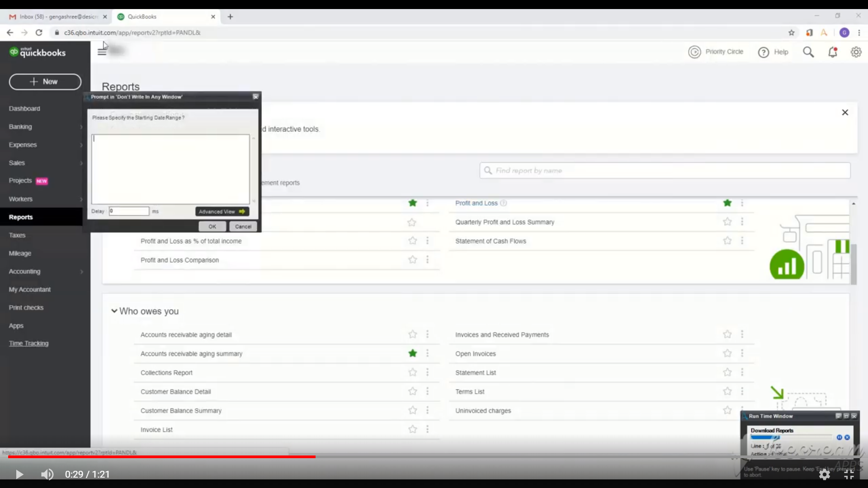Open more options for Statement of Cash Flows

point(742,241)
